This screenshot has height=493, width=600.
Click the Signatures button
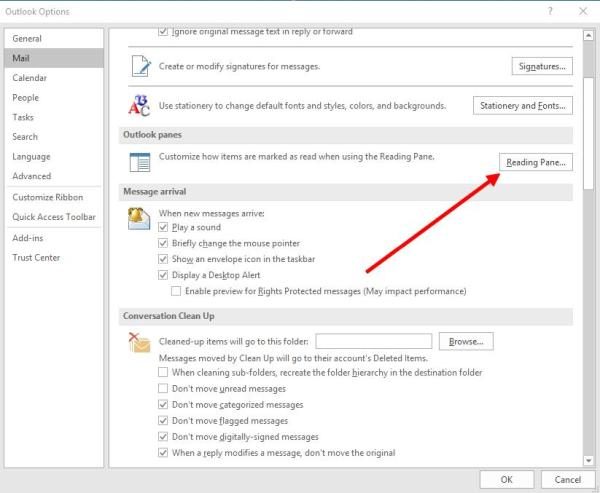[x=542, y=66]
